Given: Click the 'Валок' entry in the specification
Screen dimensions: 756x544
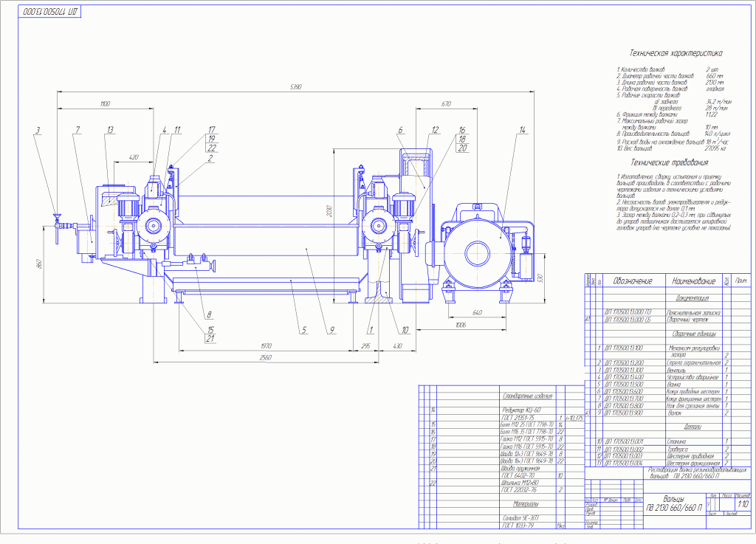Looking at the screenshot, I should pyautogui.click(x=675, y=413).
